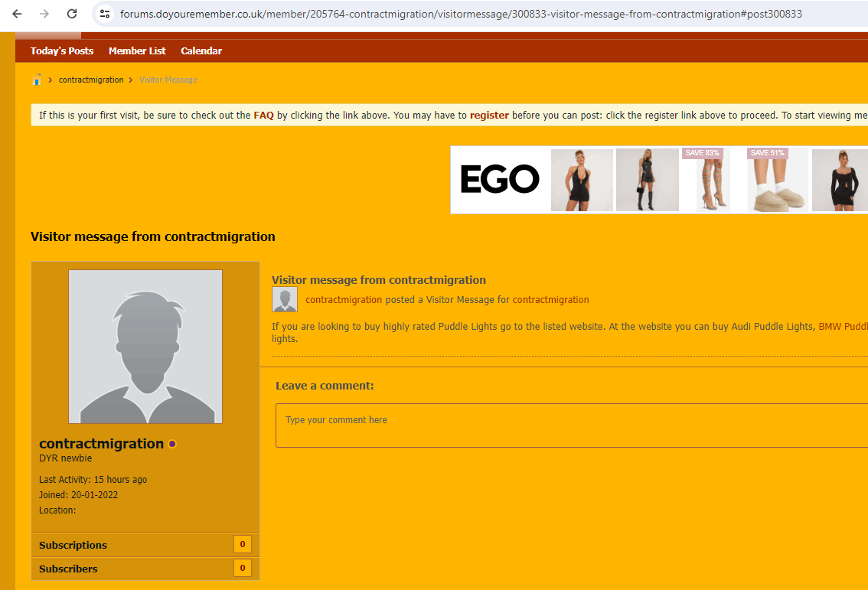Open site information icon in address bar
The width and height of the screenshot is (868, 590).
tap(105, 14)
